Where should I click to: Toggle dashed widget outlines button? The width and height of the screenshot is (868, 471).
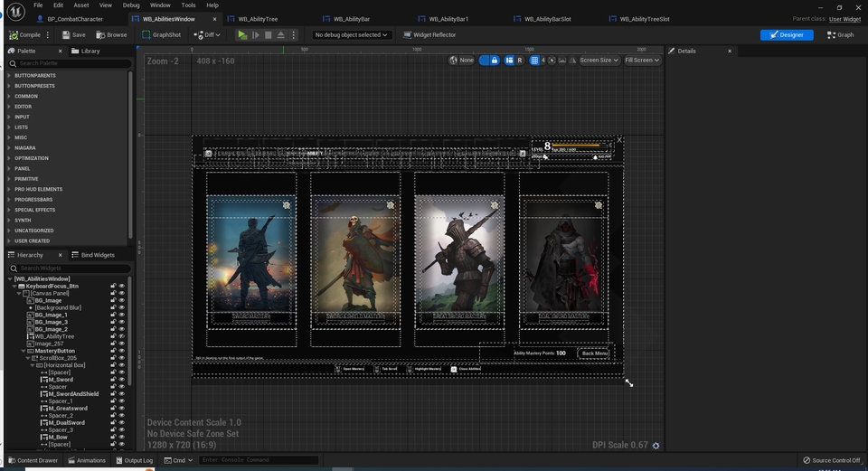[x=484, y=61]
